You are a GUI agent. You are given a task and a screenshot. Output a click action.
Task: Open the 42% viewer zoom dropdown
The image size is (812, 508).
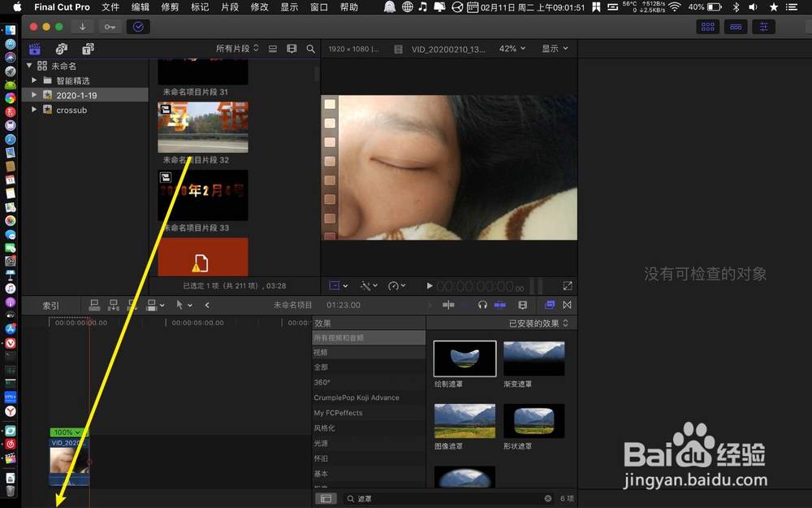pos(512,48)
